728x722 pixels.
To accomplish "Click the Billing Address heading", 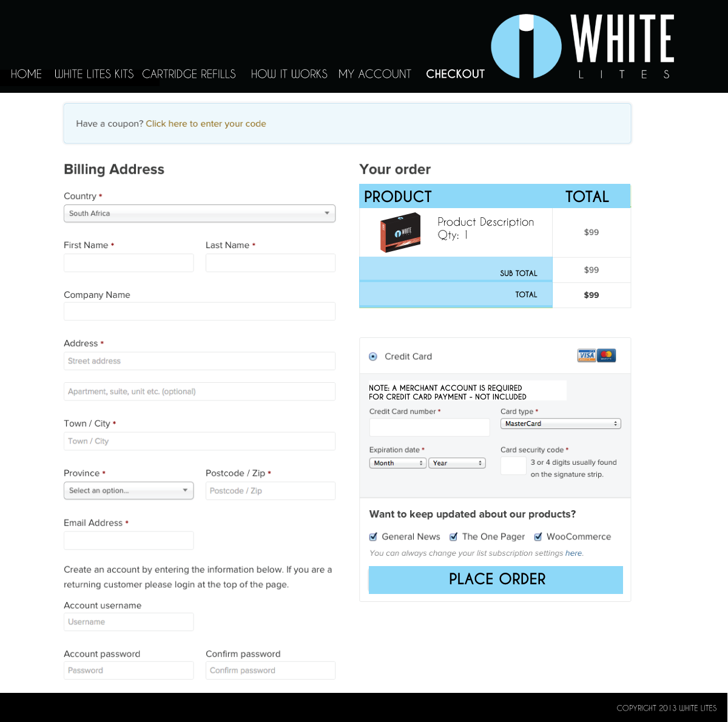I will coord(114,169).
